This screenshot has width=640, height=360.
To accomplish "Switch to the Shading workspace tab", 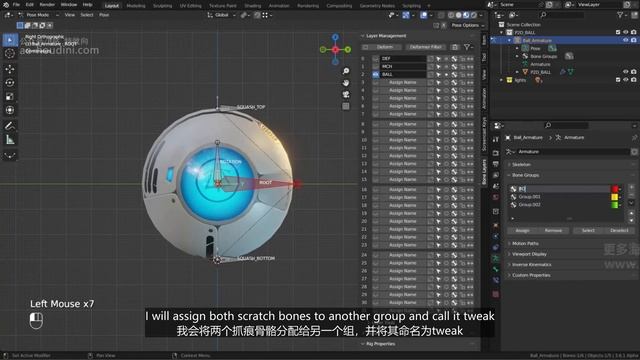I will (253, 6).
